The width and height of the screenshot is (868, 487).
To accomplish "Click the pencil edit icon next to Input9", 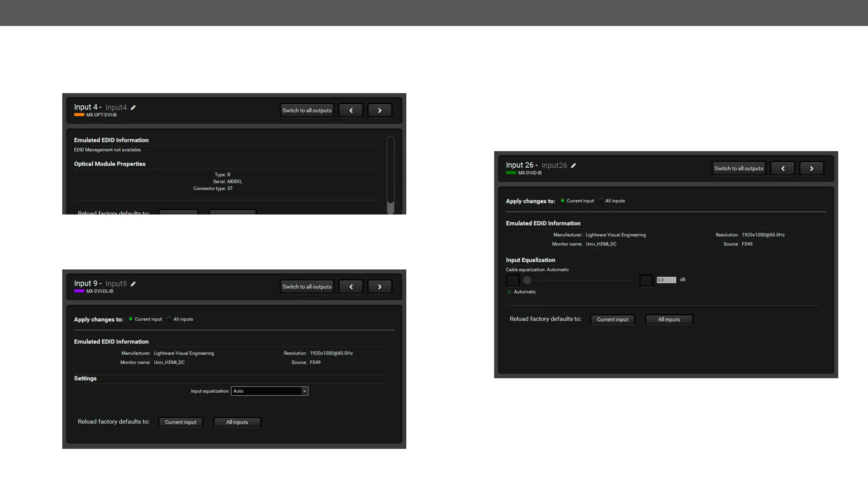I will click(133, 284).
